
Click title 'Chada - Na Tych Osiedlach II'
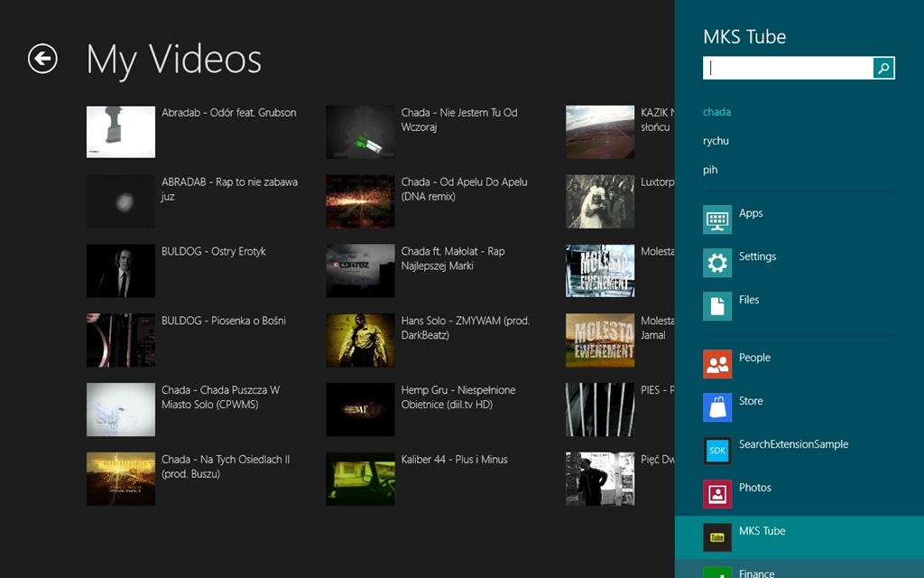(x=226, y=467)
